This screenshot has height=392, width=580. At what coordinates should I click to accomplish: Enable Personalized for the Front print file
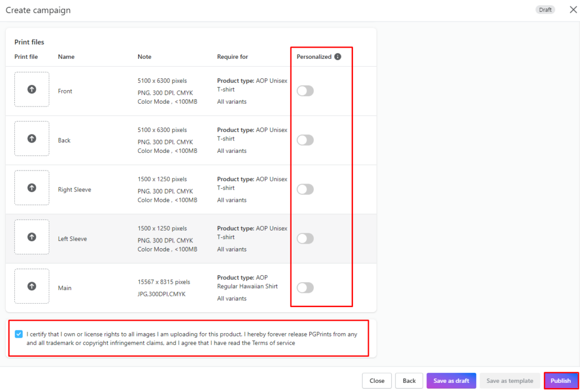[x=305, y=91]
